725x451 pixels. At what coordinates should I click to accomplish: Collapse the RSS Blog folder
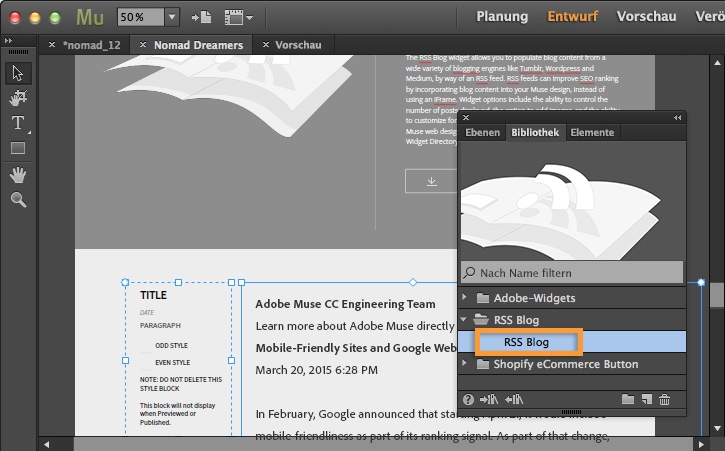point(464,319)
